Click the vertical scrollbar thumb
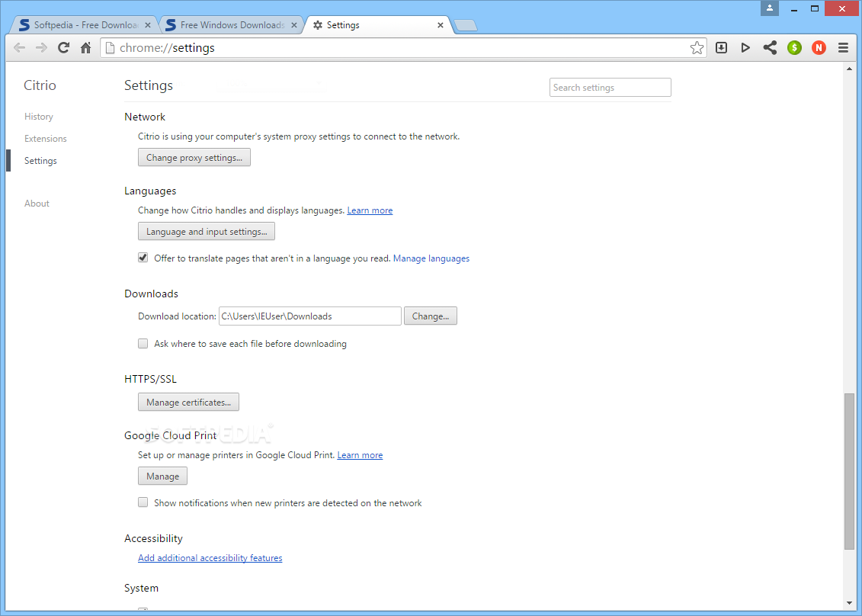Image resolution: width=862 pixels, height=616 pixels. [850, 471]
